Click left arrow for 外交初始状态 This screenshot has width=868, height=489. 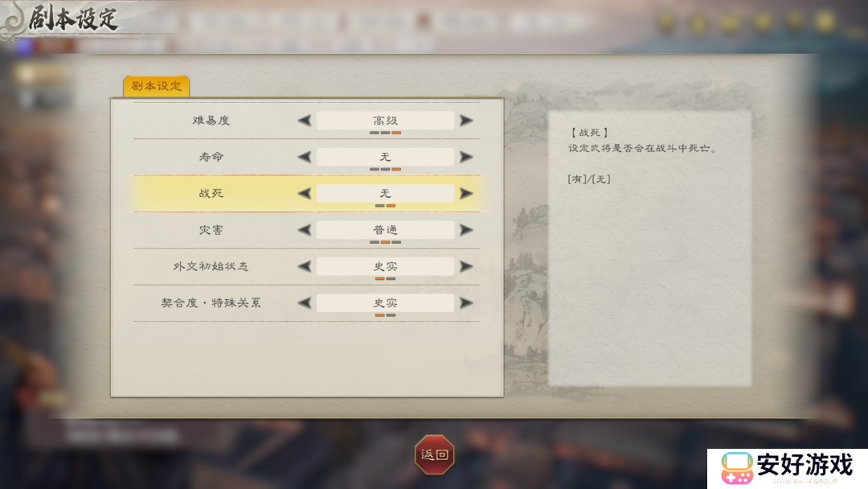point(305,266)
